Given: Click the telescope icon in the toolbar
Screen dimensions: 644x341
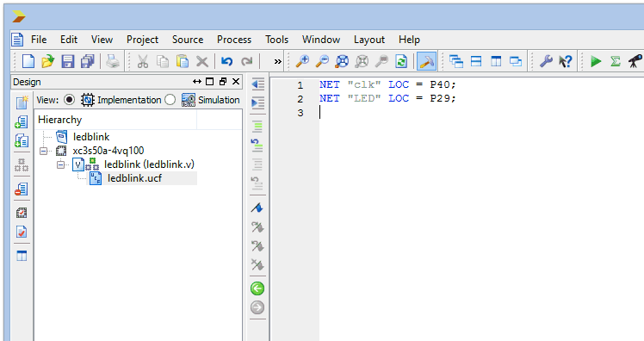Looking at the screenshot, I should coord(635,61).
